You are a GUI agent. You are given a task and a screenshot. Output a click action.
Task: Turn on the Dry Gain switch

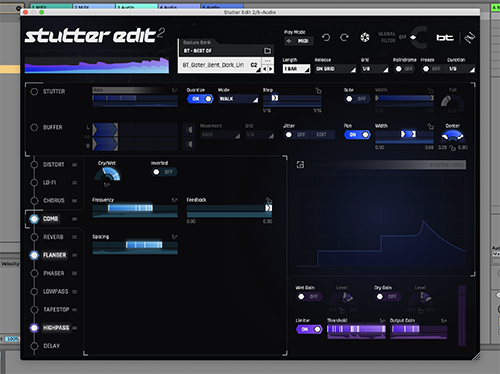tap(387, 296)
